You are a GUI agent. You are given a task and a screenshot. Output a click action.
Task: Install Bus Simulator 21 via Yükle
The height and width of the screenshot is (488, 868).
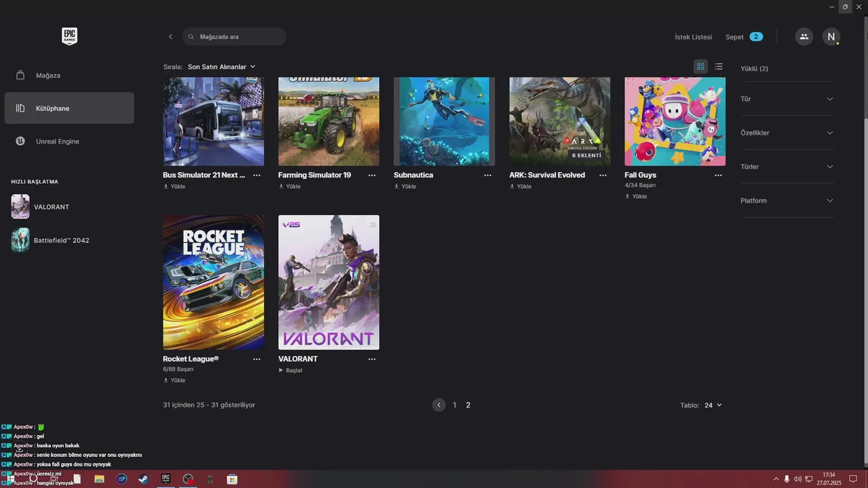(x=174, y=186)
